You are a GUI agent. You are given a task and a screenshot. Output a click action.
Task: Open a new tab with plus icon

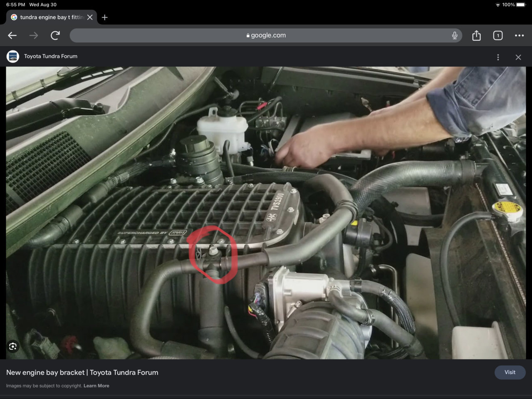click(x=105, y=17)
